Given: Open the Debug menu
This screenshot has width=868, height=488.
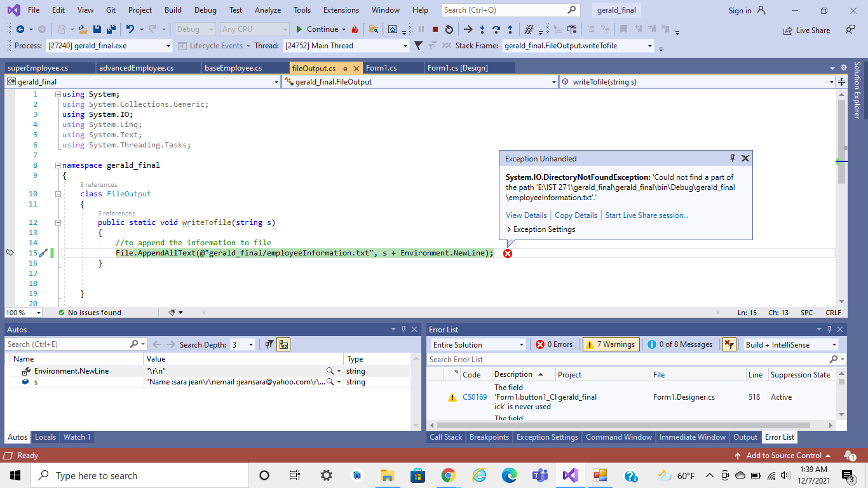Looking at the screenshot, I should (205, 10).
